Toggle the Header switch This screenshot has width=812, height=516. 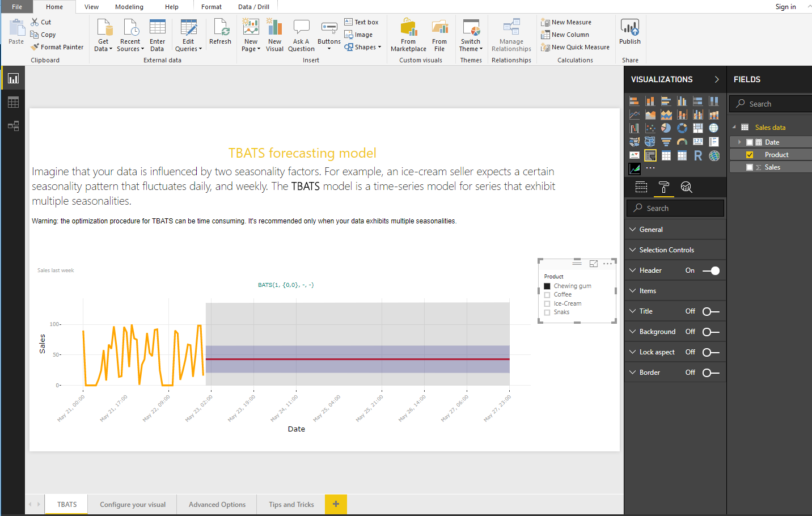(711, 270)
